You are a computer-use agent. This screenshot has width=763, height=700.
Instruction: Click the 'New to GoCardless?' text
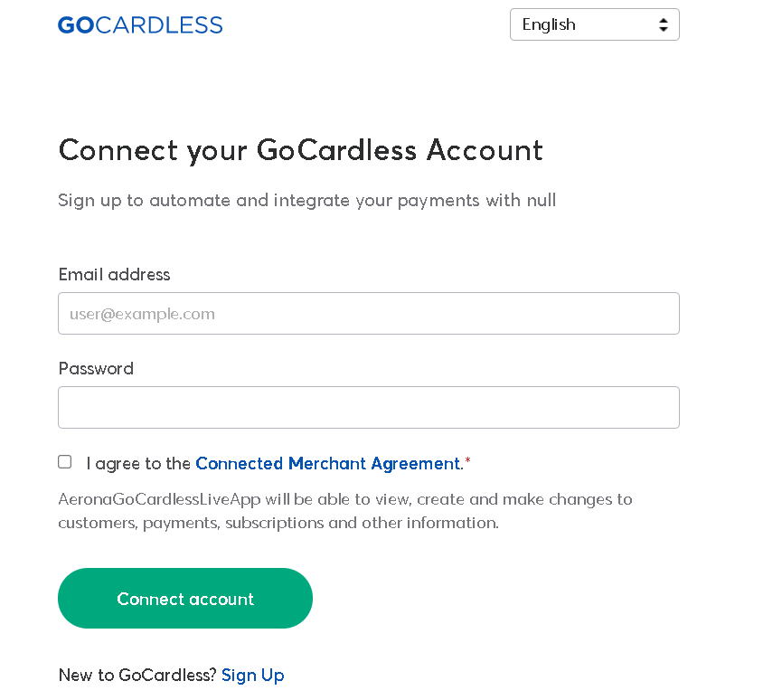(x=137, y=676)
